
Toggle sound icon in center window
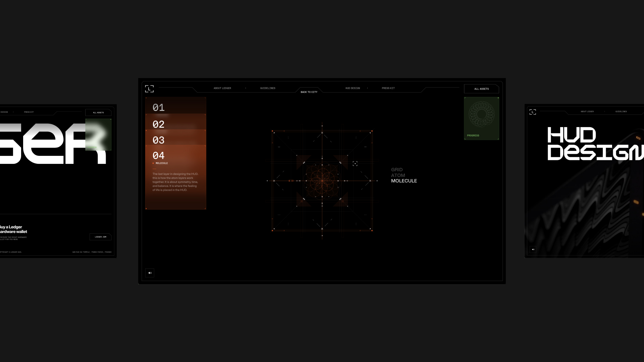tap(150, 273)
